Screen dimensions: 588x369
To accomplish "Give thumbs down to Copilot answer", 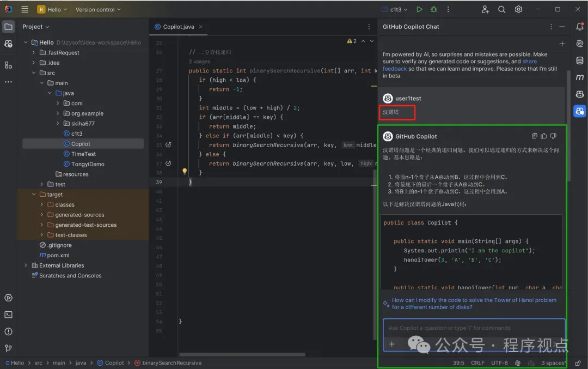I will point(553,136).
